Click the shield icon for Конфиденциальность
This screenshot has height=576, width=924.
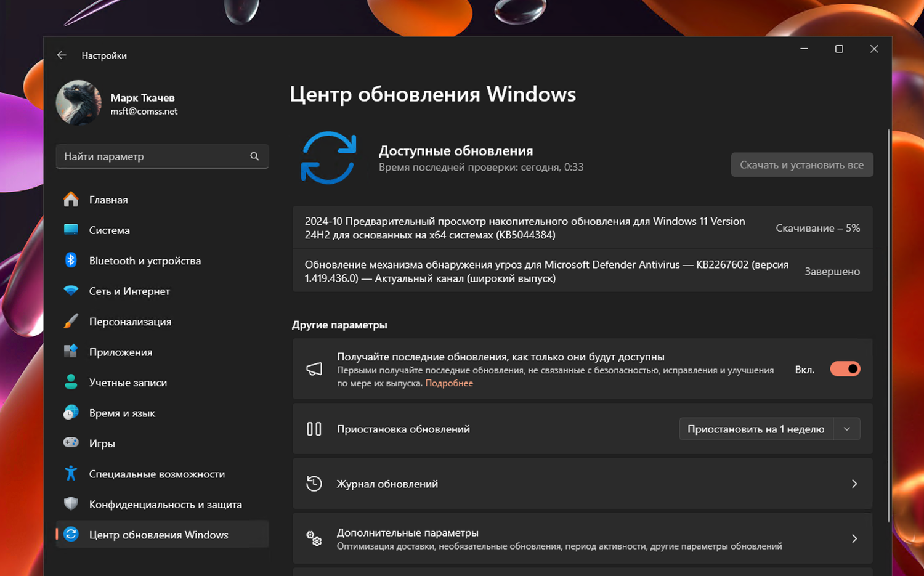[71, 503]
